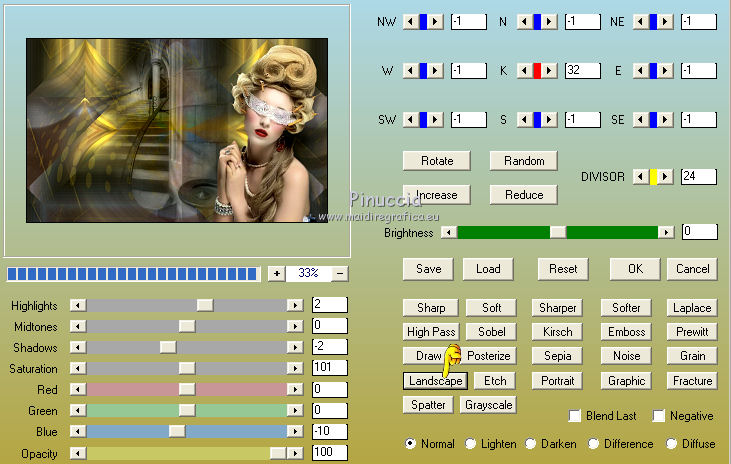Click the preview image thumbnail
731x464 pixels.
click(177, 130)
